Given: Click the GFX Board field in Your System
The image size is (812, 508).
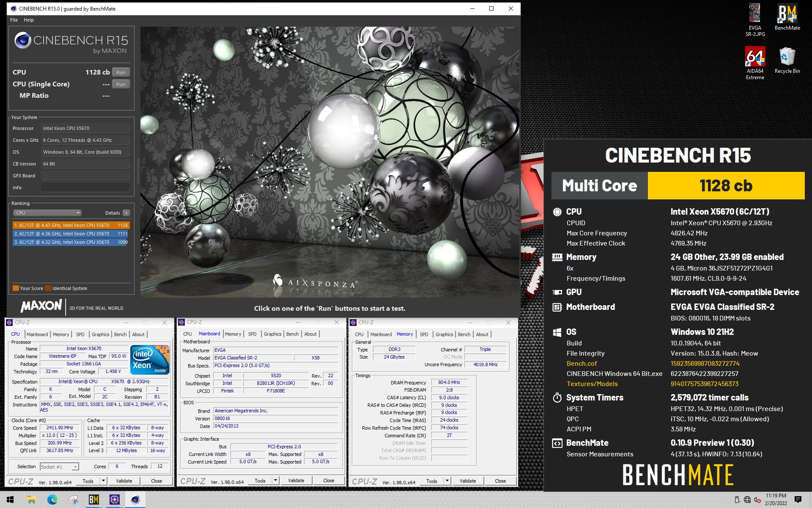Looking at the screenshot, I should point(85,176).
